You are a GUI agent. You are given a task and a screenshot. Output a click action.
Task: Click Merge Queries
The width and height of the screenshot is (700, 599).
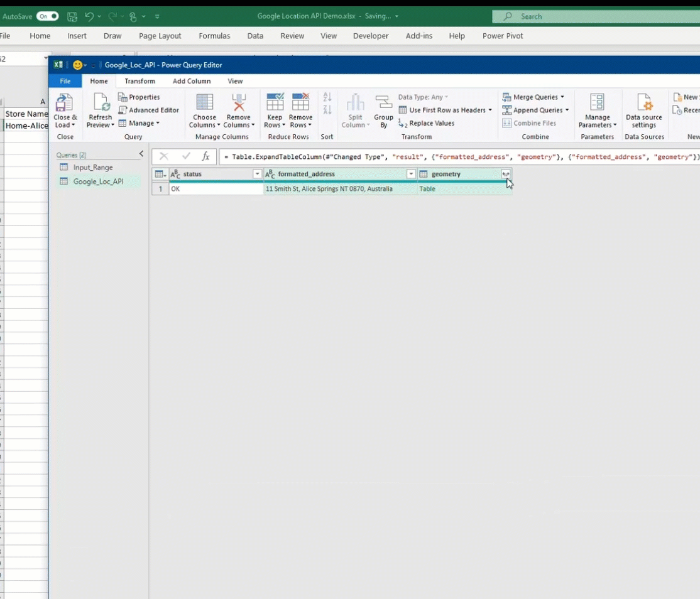[530, 97]
